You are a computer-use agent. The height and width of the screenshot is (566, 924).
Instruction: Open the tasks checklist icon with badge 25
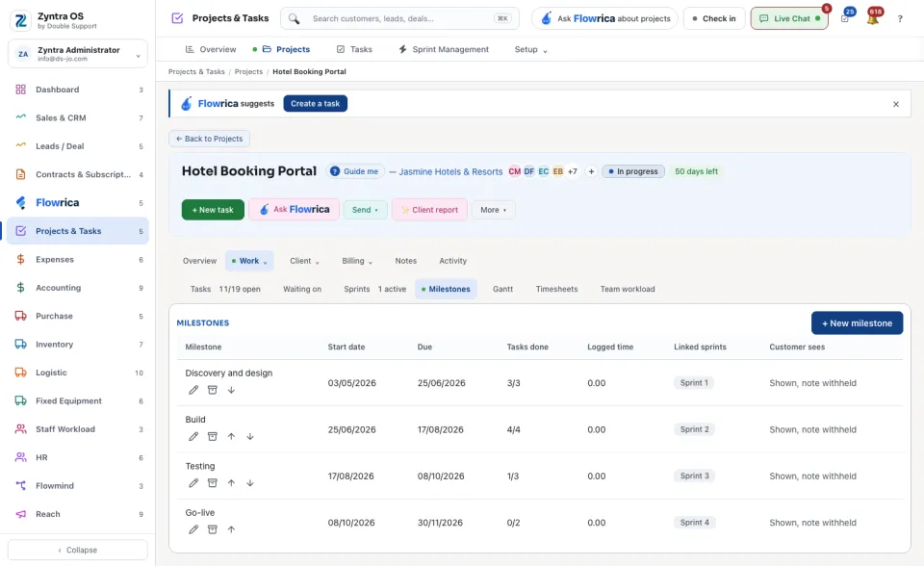click(x=846, y=18)
